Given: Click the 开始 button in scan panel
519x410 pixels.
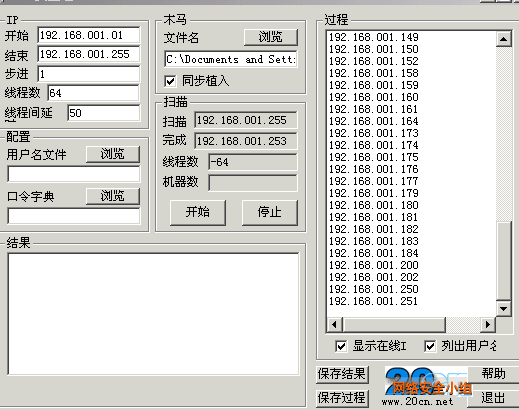Looking at the screenshot, I should (x=198, y=212).
